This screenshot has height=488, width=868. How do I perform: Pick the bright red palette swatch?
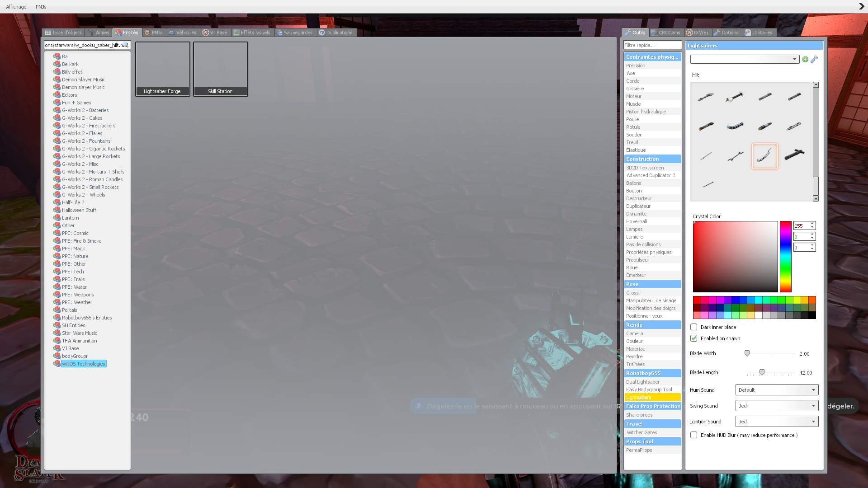click(697, 300)
